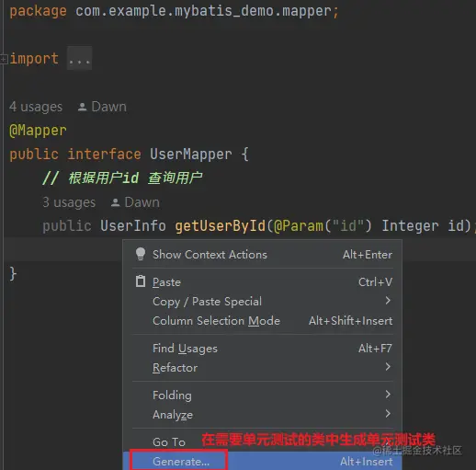Click the getUserById method name
This screenshot has width=476, height=470.
point(221,226)
